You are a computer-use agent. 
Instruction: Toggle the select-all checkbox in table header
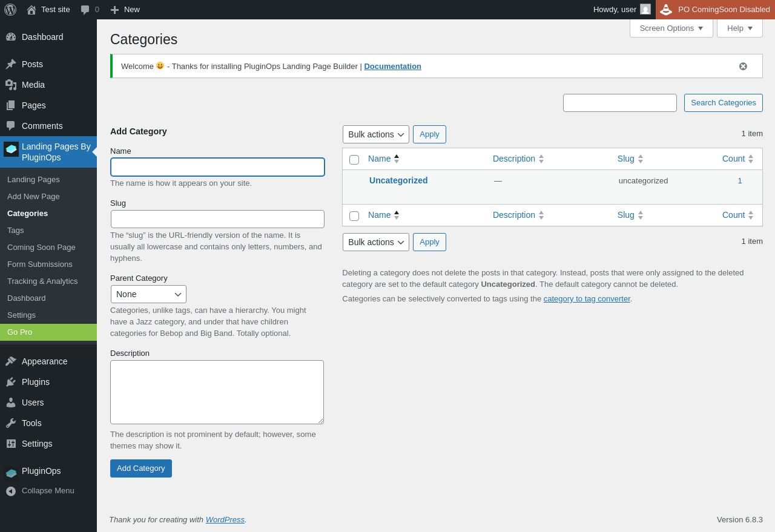pyautogui.click(x=354, y=160)
